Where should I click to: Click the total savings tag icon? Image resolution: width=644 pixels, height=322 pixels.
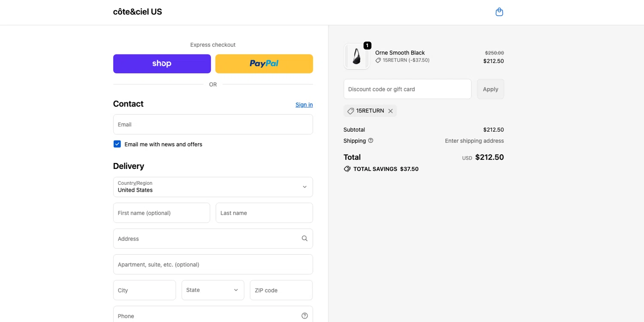(x=347, y=169)
